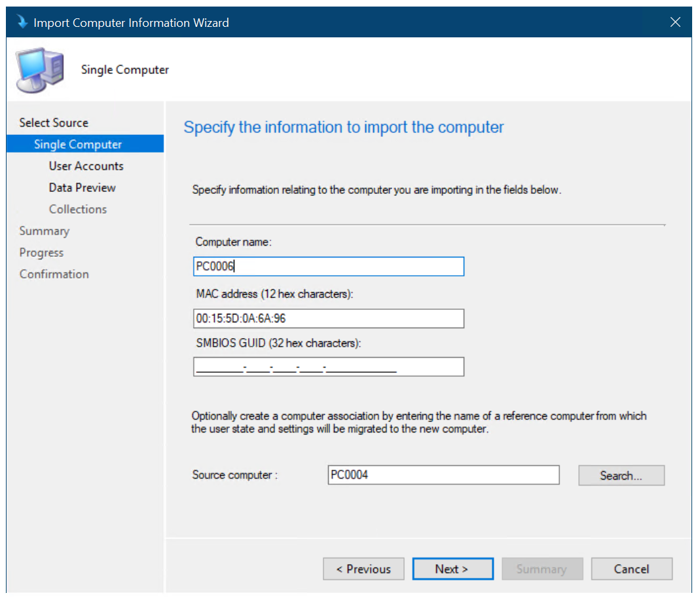Image resolution: width=700 pixels, height=606 pixels.
Task: Click into the MAC address field
Action: point(329,318)
